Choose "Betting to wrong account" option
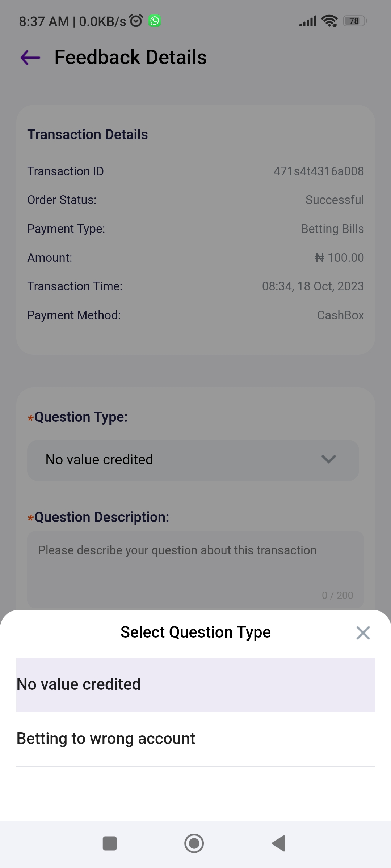The image size is (391, 868). [195, 739]
